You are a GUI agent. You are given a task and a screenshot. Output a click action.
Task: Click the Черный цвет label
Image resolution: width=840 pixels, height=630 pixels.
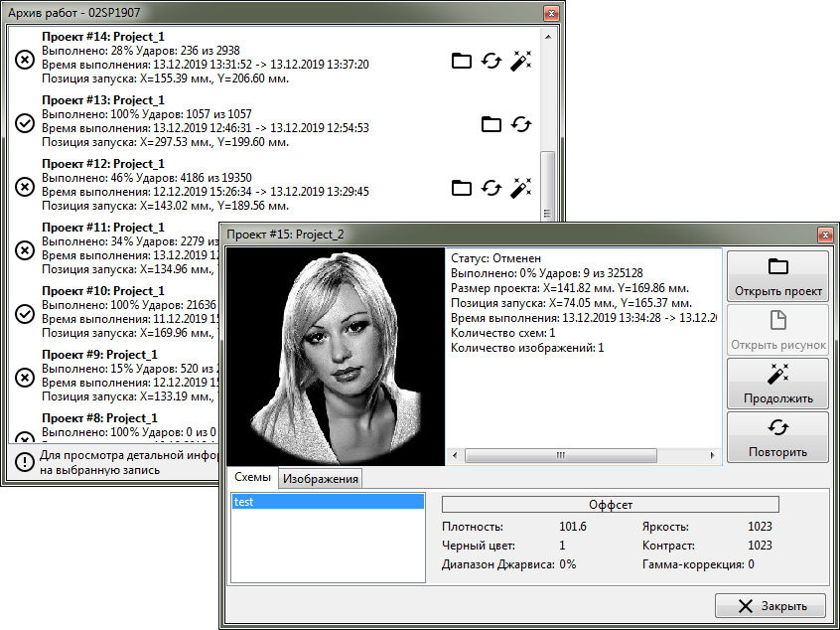(x=479, y=546)
